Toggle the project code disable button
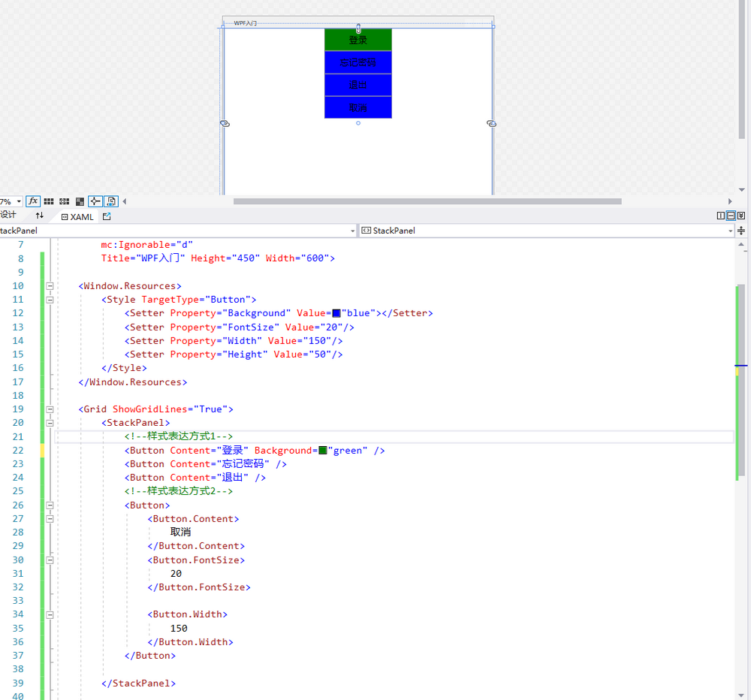 [111, 201]
